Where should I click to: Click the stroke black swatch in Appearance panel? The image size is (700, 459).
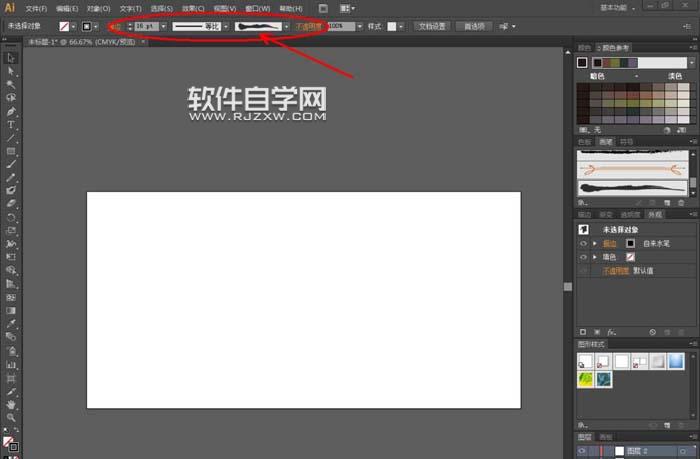pyautogui.click(x=630, y=243)
